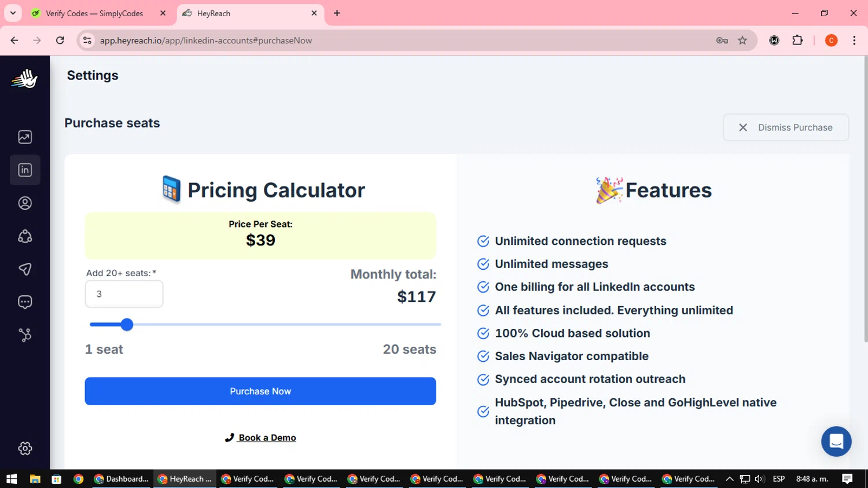This screenshot has height=488, width=868.
Task: Open the password manager key icon
Action: (x=722, y=41)
